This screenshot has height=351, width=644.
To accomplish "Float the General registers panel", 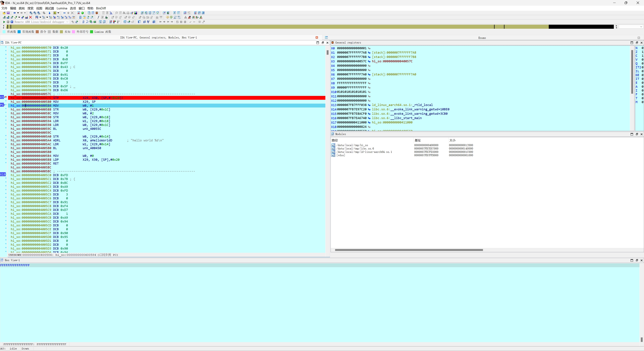I will click(637, 42).
